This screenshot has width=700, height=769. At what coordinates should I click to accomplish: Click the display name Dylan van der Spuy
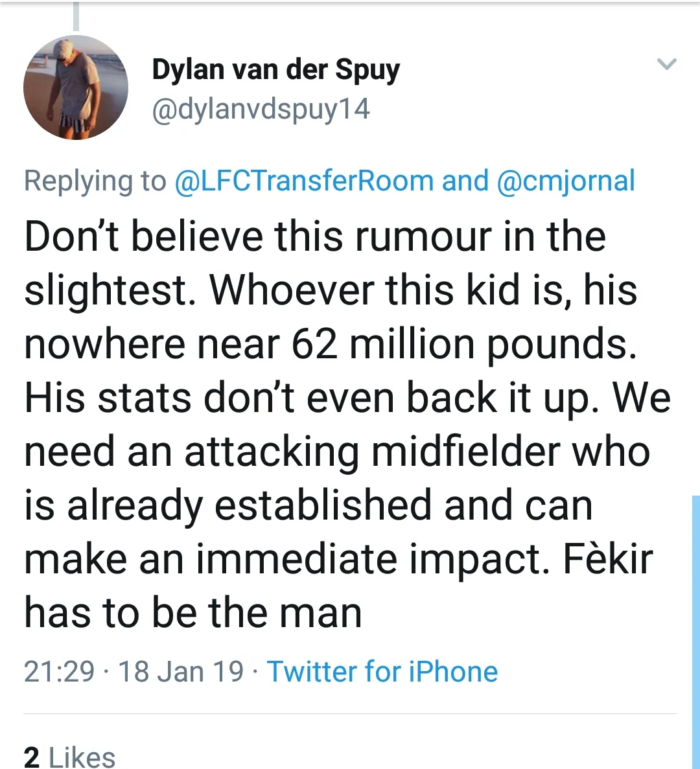[275, 69]
